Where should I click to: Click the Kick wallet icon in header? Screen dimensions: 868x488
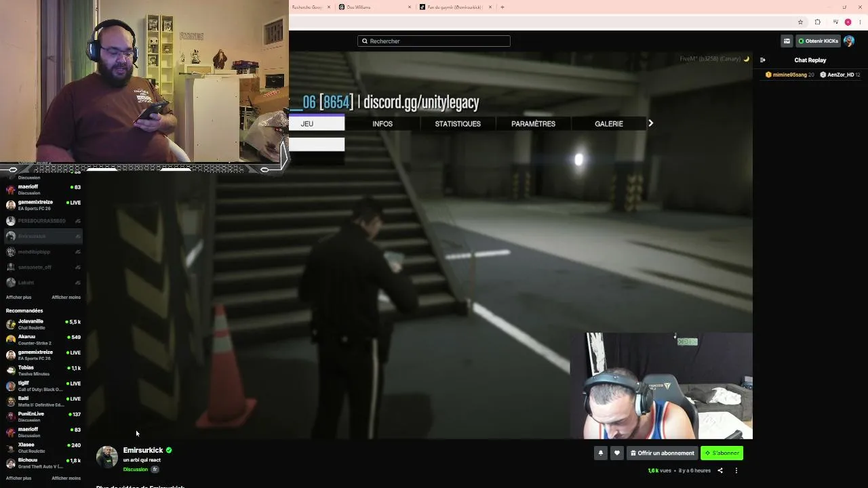pos(787,41)
